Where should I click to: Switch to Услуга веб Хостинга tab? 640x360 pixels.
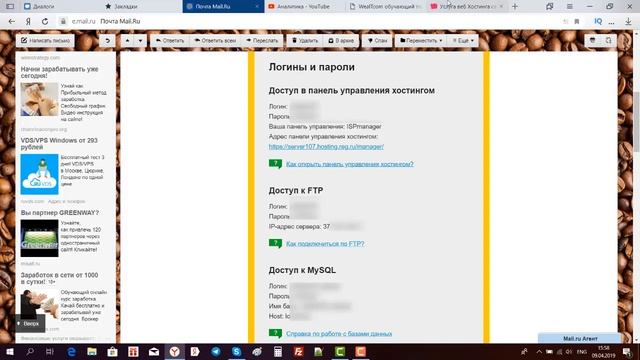coord(467,6)
